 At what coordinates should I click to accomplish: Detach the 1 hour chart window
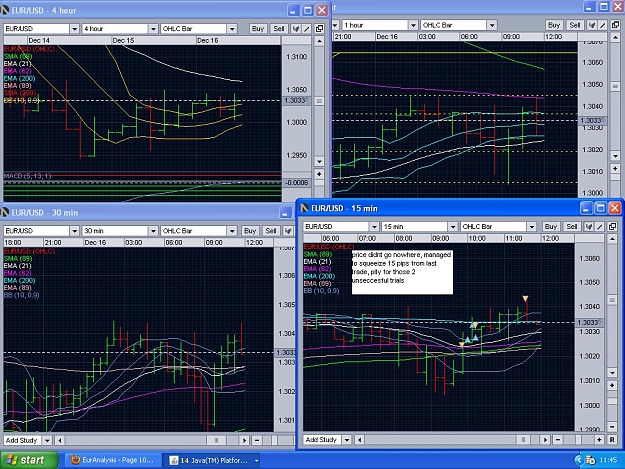(615, 25)
